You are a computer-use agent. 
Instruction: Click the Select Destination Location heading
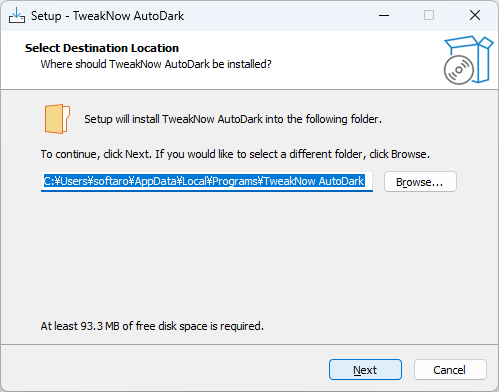(102, 48)
